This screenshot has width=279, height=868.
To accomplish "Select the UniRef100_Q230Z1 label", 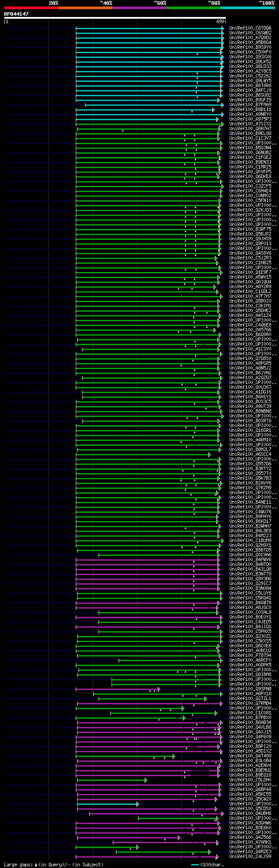I will (250, 636).
